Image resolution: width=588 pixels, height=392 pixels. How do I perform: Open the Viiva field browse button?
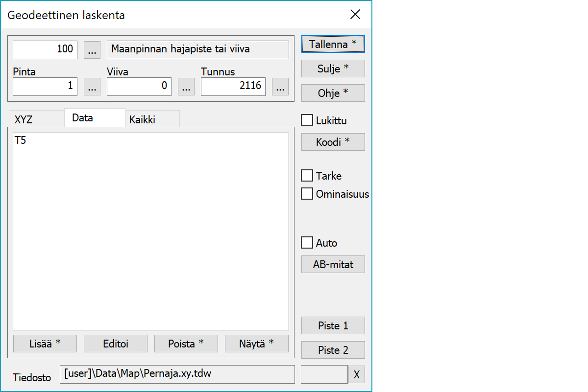(186, 87)
